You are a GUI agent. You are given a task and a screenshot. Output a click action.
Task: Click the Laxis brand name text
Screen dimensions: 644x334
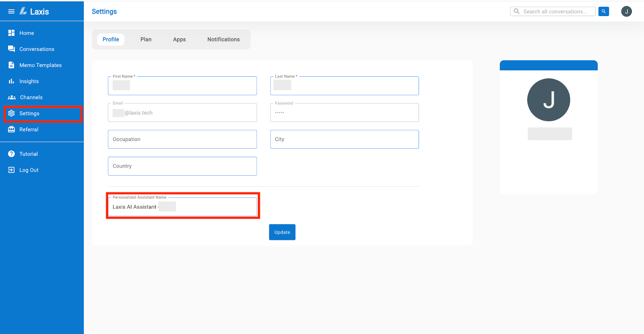click(x=39, y=12)
